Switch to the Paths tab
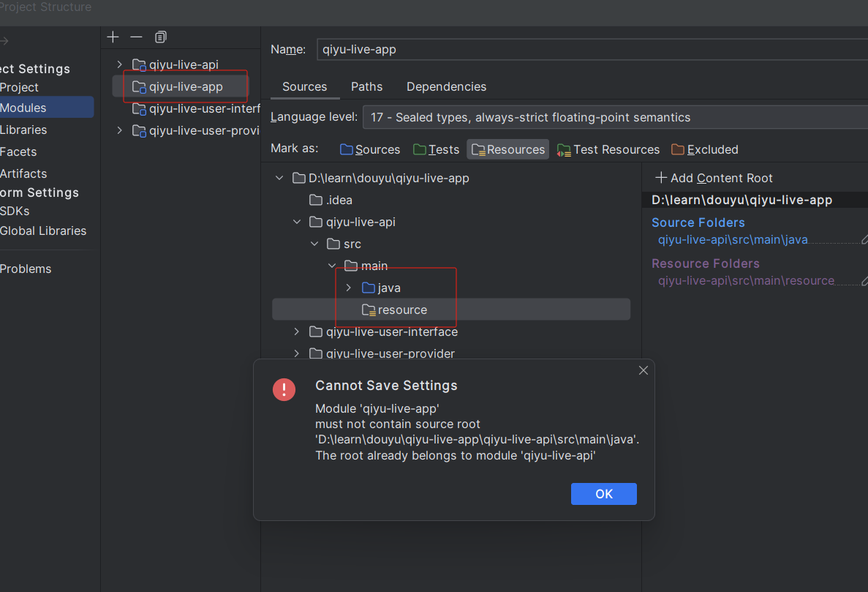Image resolution: width=868 pixels, height=592 pixels. 366,87
